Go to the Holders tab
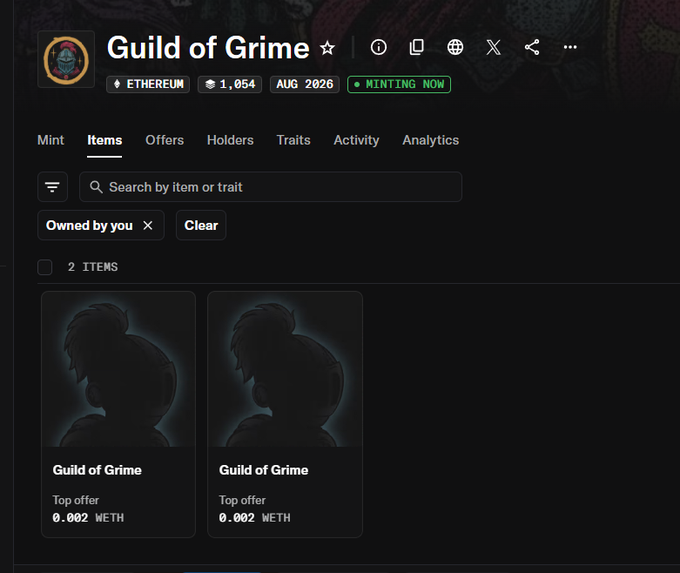680x573 pixels. click(x=230, y=140)
